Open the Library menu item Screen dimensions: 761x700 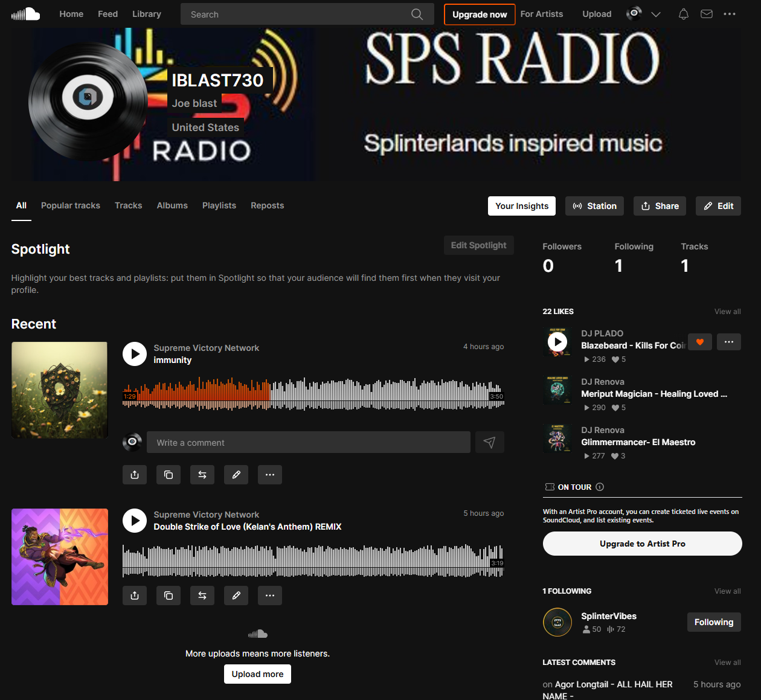coord(147,14)
